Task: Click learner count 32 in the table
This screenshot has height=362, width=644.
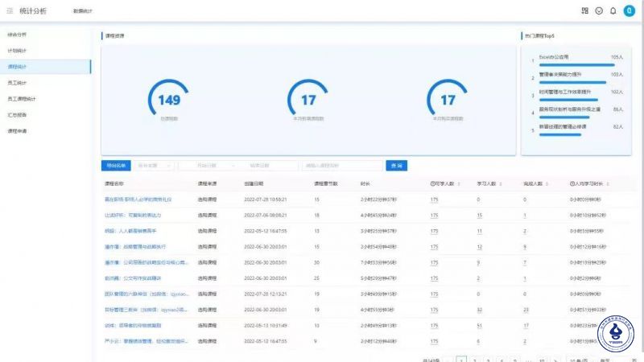Action: 479,310
